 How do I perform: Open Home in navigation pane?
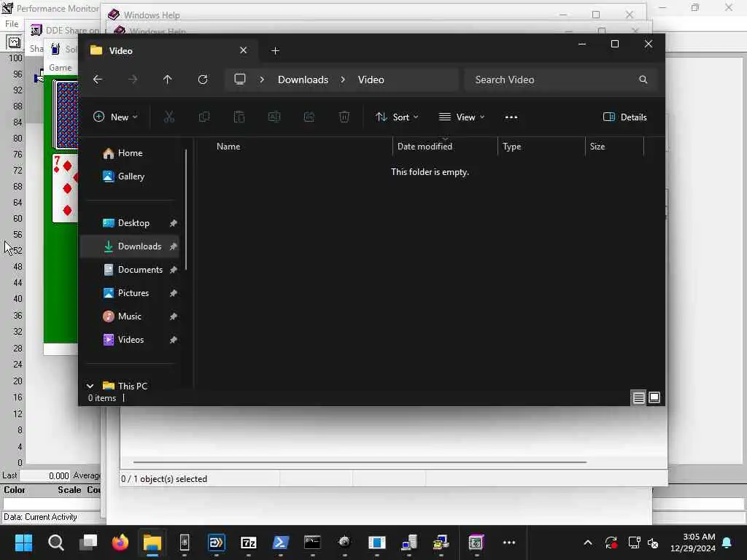pos(130,153)
